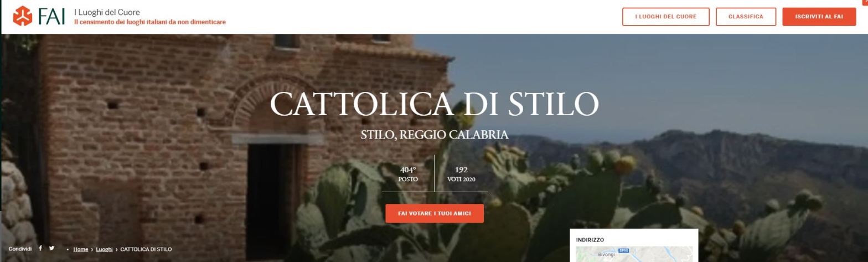
Task: Open the Luoghi breadcrumb link
Action: point(104,249)
